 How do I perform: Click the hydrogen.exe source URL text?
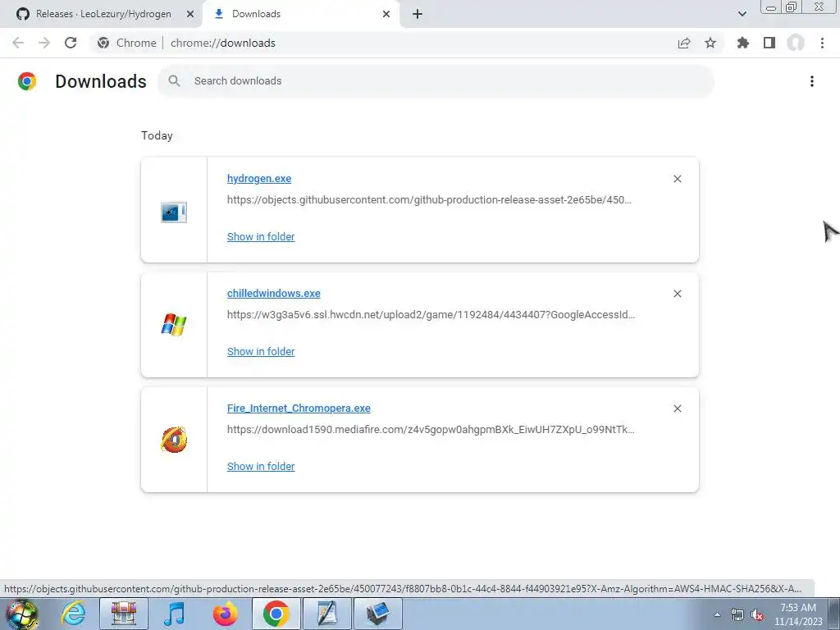[428, 200]
